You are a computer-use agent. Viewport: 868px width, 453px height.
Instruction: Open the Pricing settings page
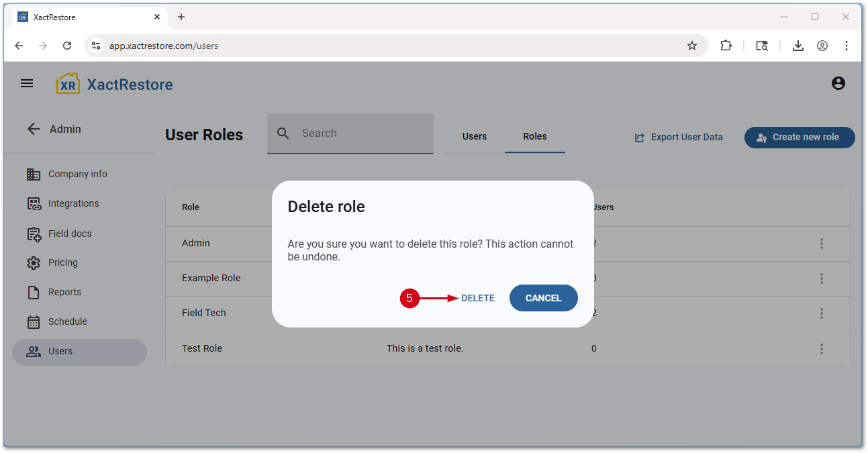[63, 262]
